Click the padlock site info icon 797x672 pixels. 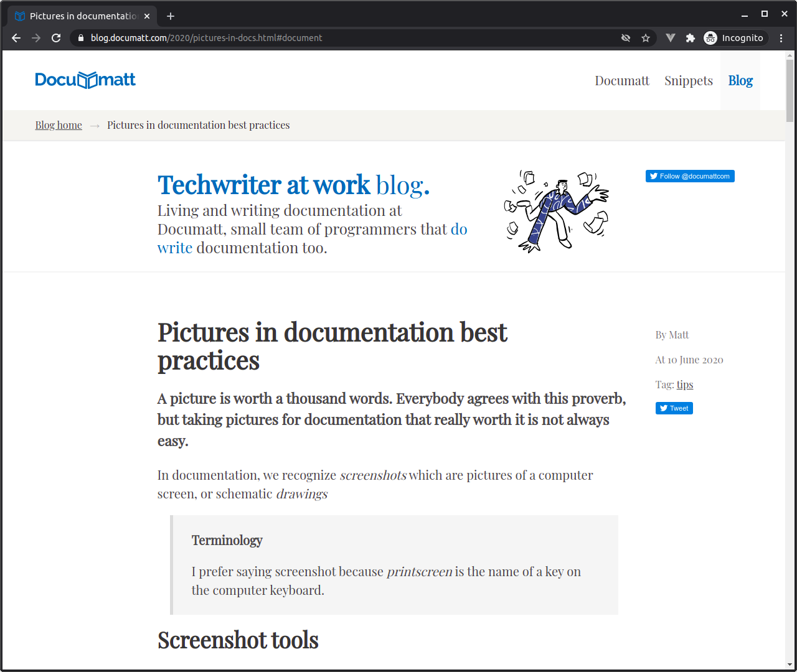(x=80, y=38)
